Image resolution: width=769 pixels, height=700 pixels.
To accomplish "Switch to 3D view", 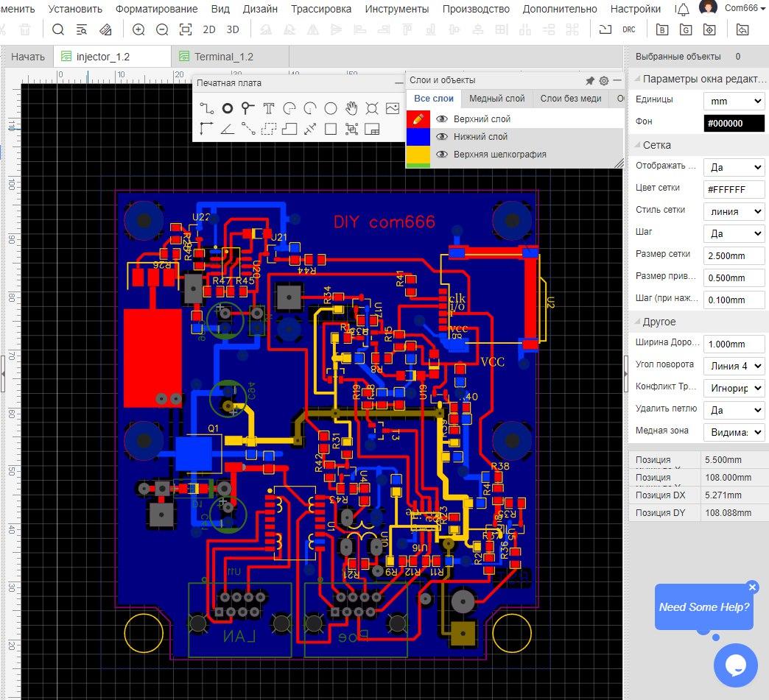I will coord(233,29).
